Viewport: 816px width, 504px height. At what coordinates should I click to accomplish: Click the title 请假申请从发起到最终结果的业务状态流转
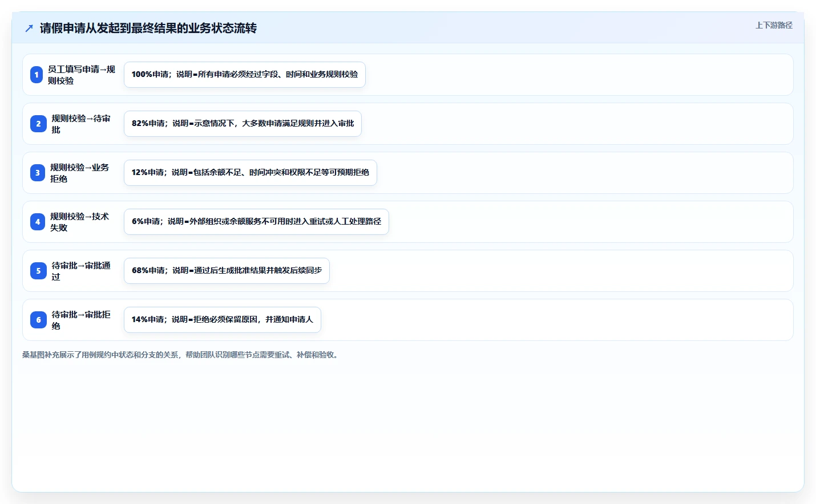148,28
